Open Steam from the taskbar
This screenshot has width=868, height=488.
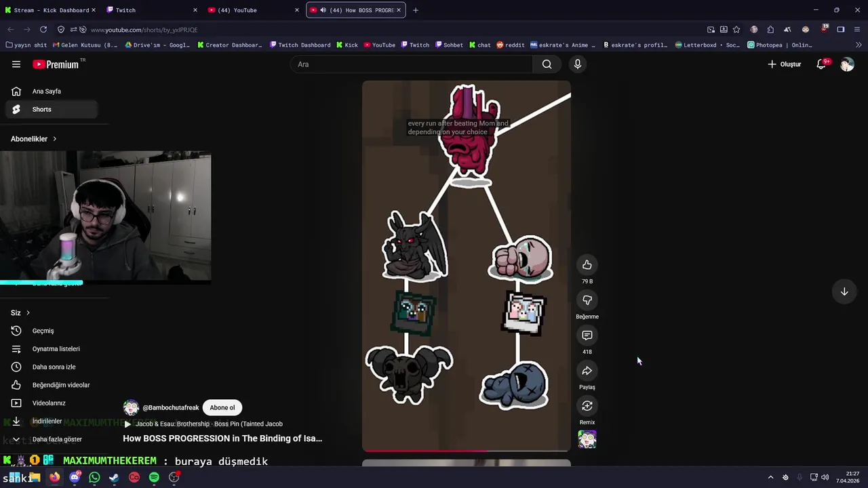(x=114, y=477)
